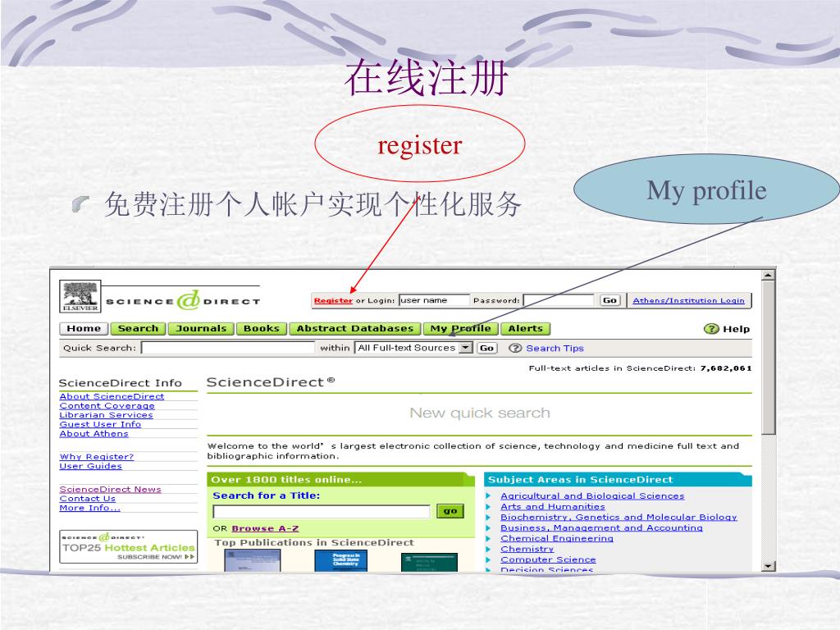
Task: Open About Athens link
Action: coord(94,434)
